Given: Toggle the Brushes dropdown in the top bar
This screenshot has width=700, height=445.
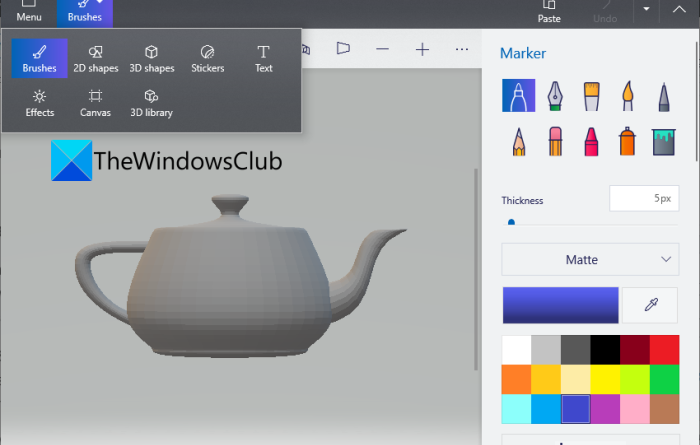Looking at the screenshot, I should pos(85,12).
